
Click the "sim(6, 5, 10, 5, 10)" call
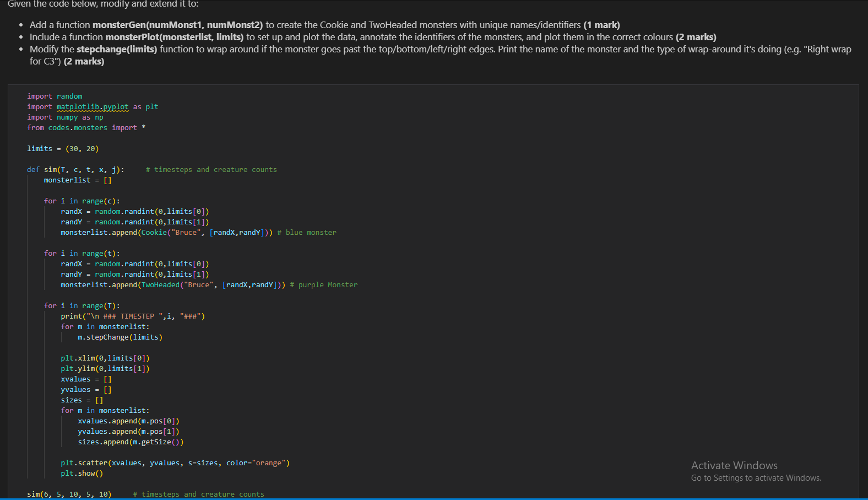69,494
